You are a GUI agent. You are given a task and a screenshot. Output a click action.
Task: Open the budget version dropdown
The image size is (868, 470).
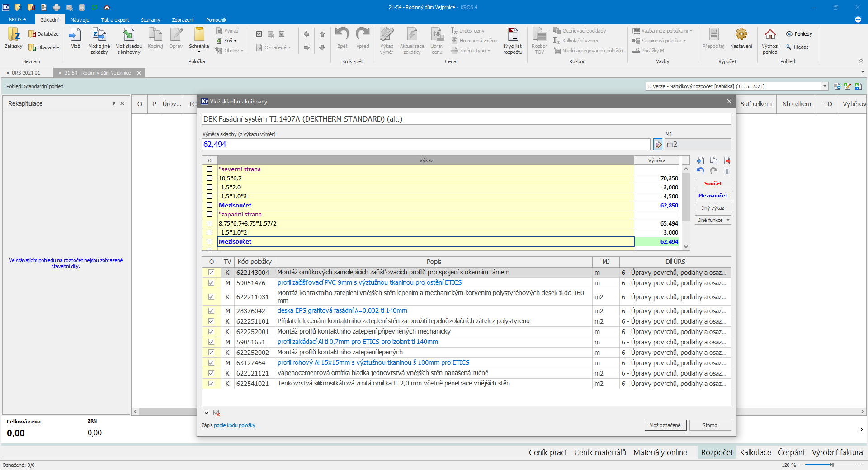click(825, 86)
